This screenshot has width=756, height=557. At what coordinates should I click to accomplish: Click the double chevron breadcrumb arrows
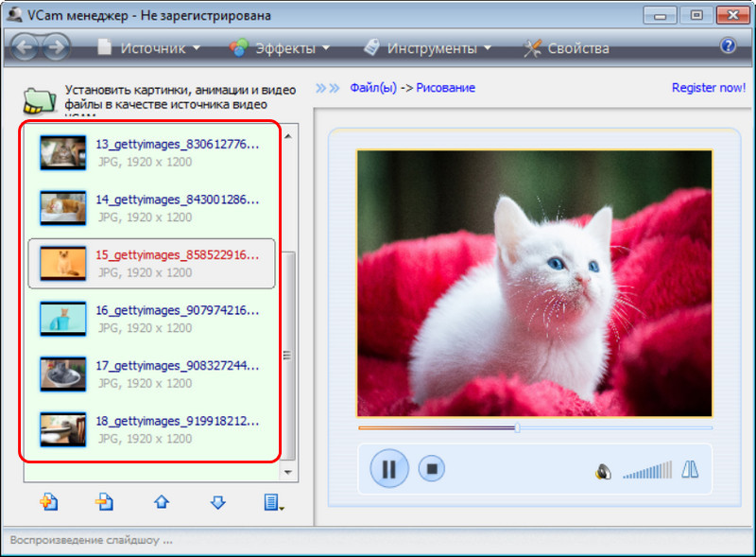point(328,88)
